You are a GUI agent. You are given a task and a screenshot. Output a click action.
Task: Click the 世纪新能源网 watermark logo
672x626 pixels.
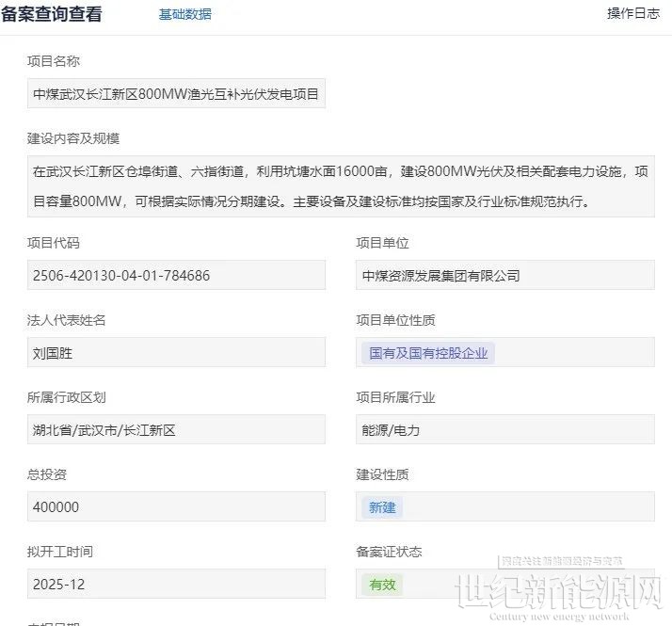point(561,593)
